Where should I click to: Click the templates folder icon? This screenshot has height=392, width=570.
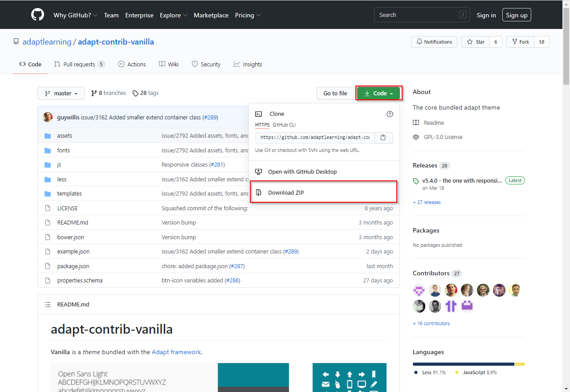point(48,194)
